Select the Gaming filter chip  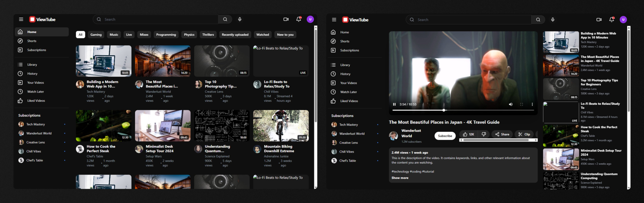[x=96, y=35]
